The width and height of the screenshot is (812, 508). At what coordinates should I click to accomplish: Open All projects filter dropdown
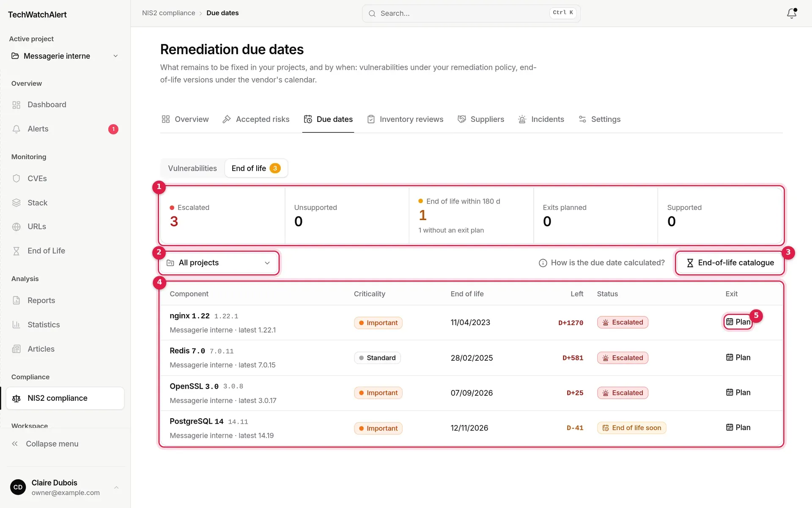coord(219,263)
